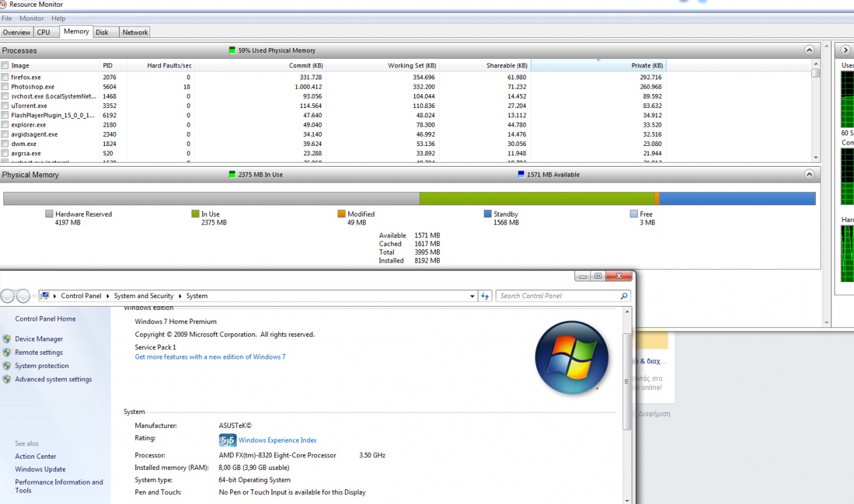Sort by Private (KB) column header
Screen dimensions: 854x504
[598, 65]
